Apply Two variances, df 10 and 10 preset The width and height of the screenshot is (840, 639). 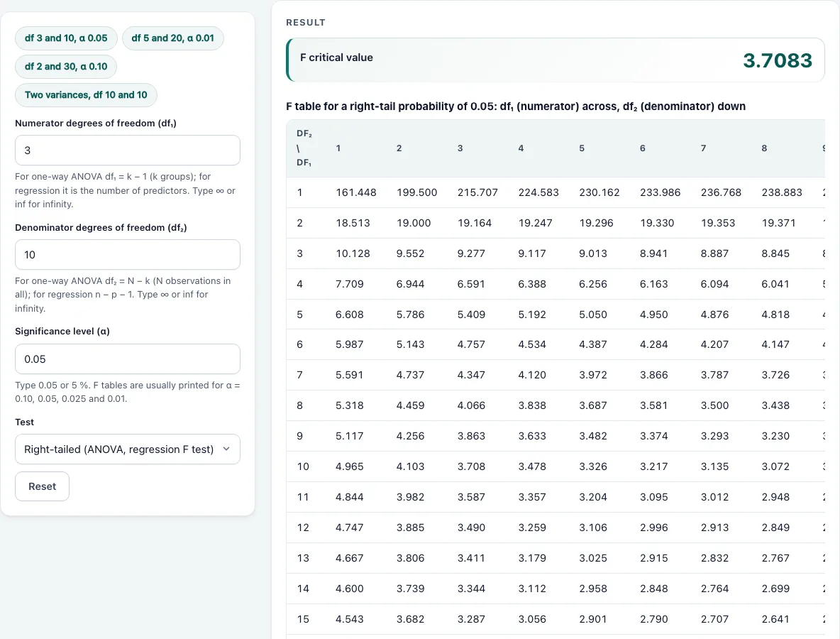point(86,95)
